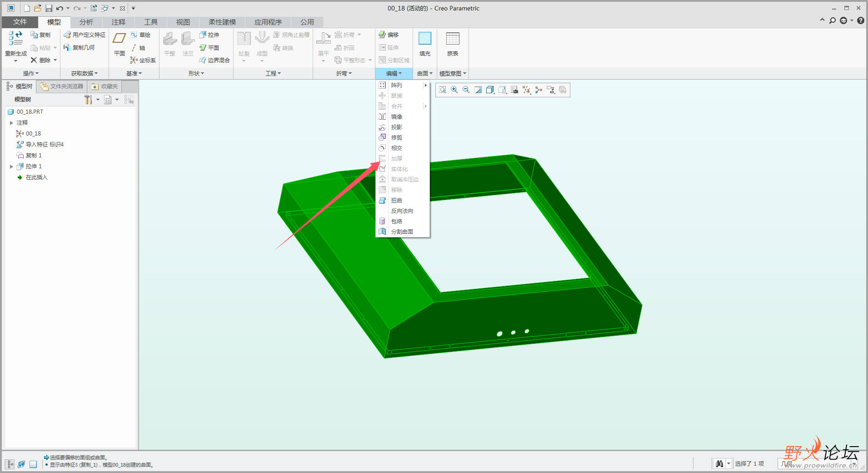Toggle the model tree display in status bar
This screenshot has height=473, width=868.
point(10,464)
